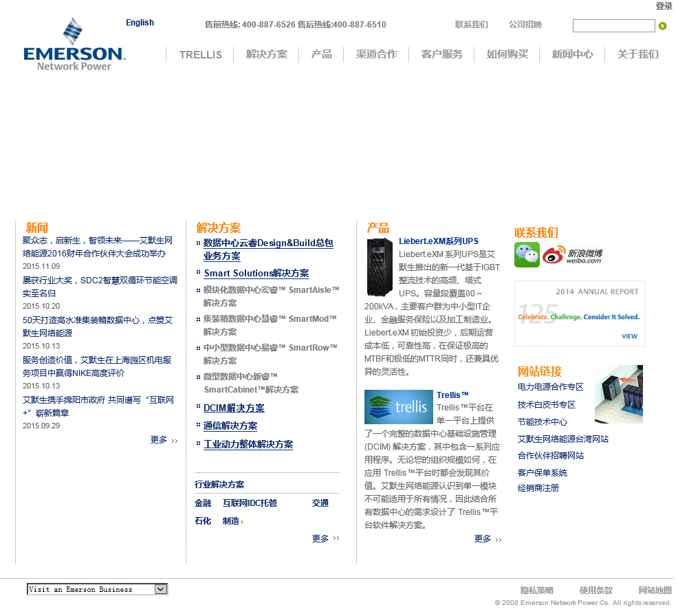This screenshot has height=616, width=678.
Task: Open news 50天打造高水准集装箱数据中心
Action: pos(98,327)
